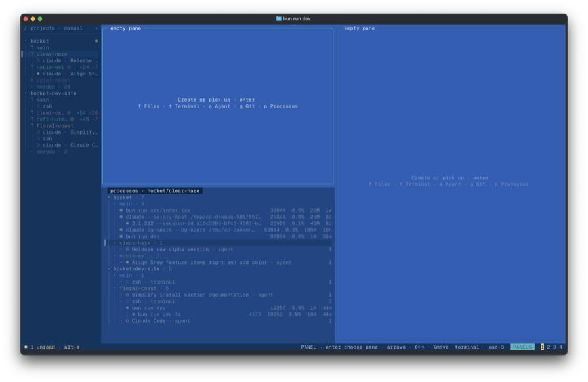Click the filled dot beside Align Shaw feature items
Image resolution: width=588 pixels, height=382 pixels.
(x=127, y=263)
